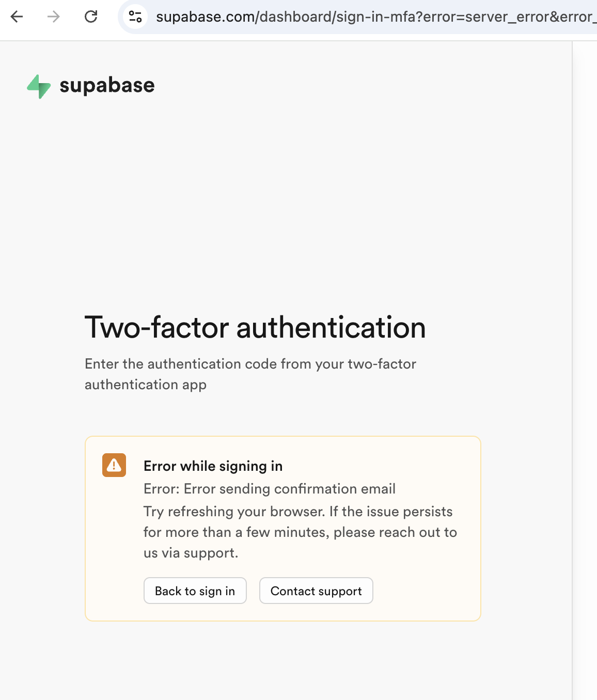Viewport: 597px width, 700px height.
Task: Click the error confirmation email message text
Action: pyautogui.click(x=269, y=489)
